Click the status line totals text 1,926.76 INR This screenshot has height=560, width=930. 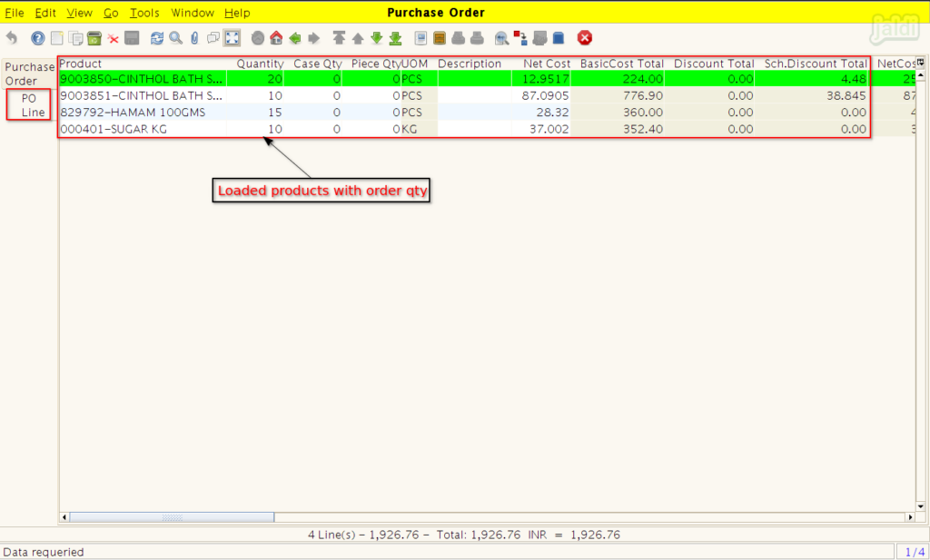[464, 535]
